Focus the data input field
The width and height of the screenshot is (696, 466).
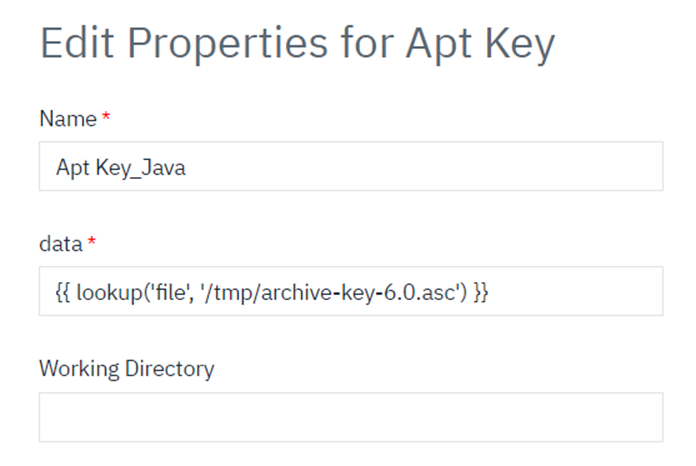click(x=350, y=292)
